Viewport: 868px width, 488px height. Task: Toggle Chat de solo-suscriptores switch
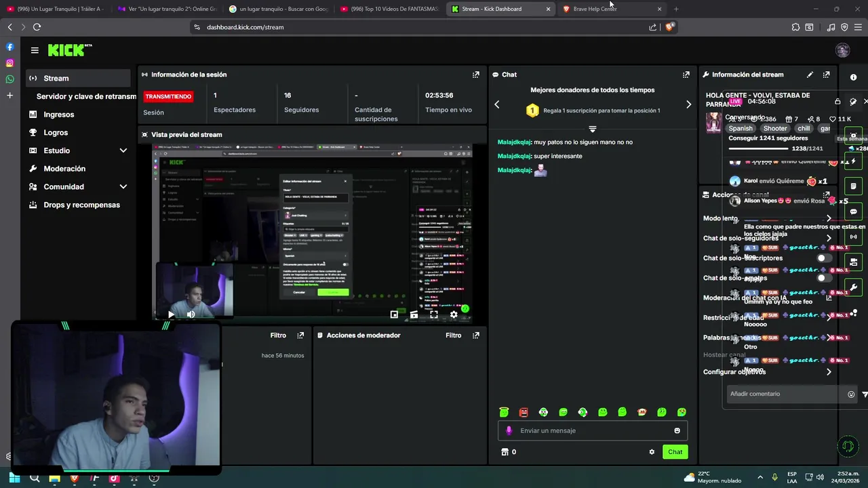point(824,258)
